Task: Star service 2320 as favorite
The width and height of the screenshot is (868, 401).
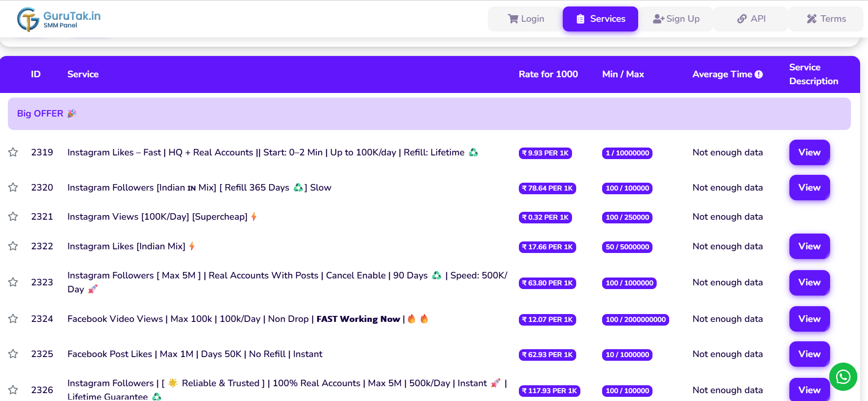Action: (13, 187)
